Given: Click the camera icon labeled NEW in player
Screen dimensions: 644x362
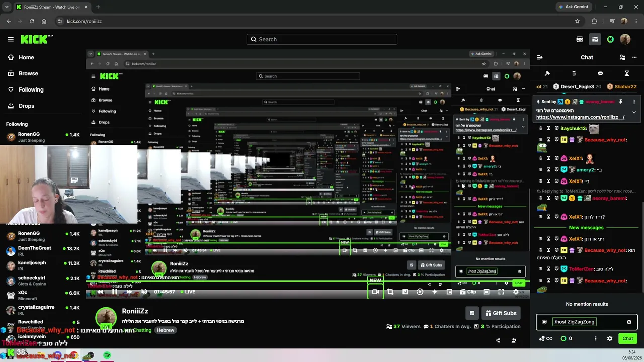Looking at the screenshot, I should [375, 292].
